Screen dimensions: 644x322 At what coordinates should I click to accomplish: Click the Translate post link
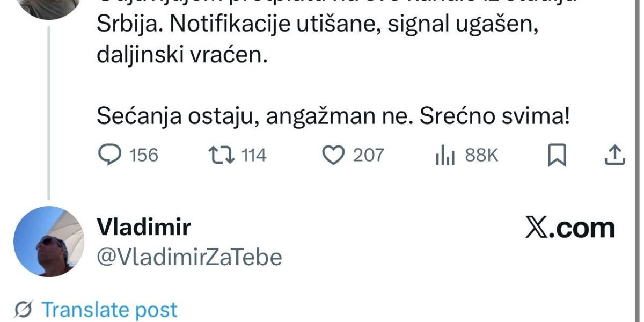pos(109,310)
